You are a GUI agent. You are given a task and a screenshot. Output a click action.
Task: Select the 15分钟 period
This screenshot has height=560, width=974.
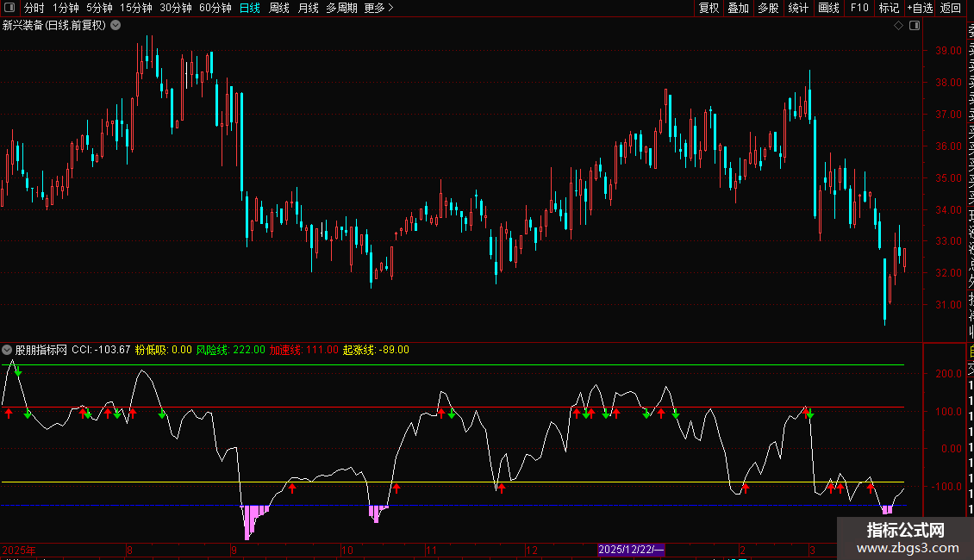[x=135, y=8]
